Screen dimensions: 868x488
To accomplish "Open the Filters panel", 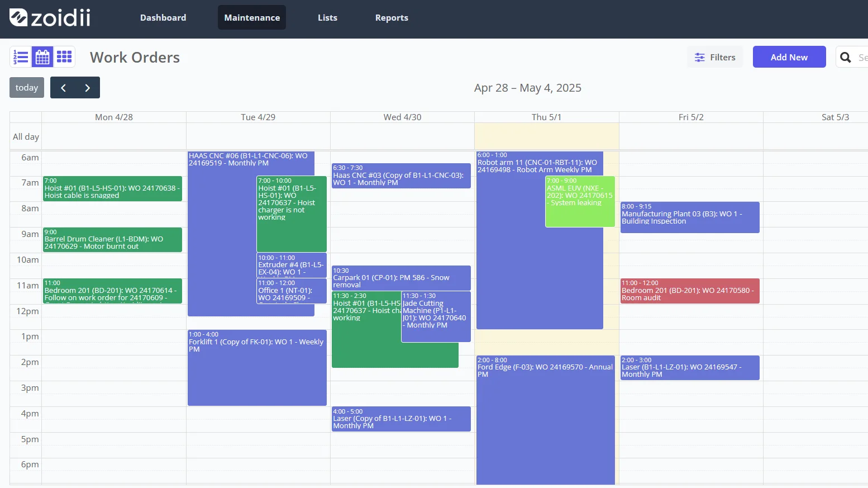I will click(x=715, y=57).
